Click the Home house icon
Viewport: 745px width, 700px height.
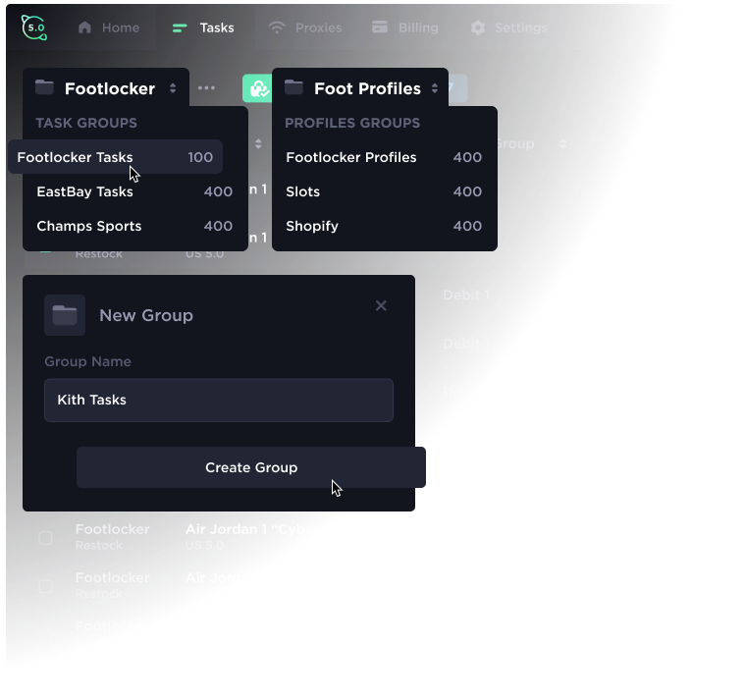click(84, 27)
